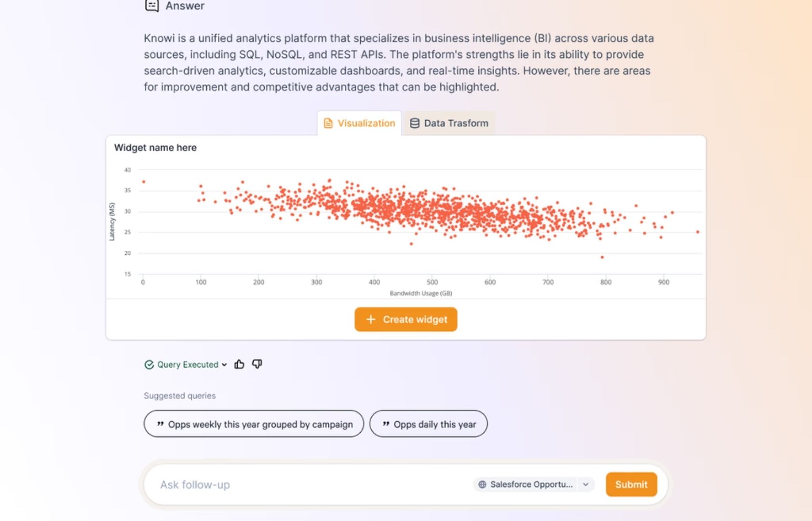Click the thumbs up feedback icon
This screenshot has height=521, width=812.
(239, 364)
